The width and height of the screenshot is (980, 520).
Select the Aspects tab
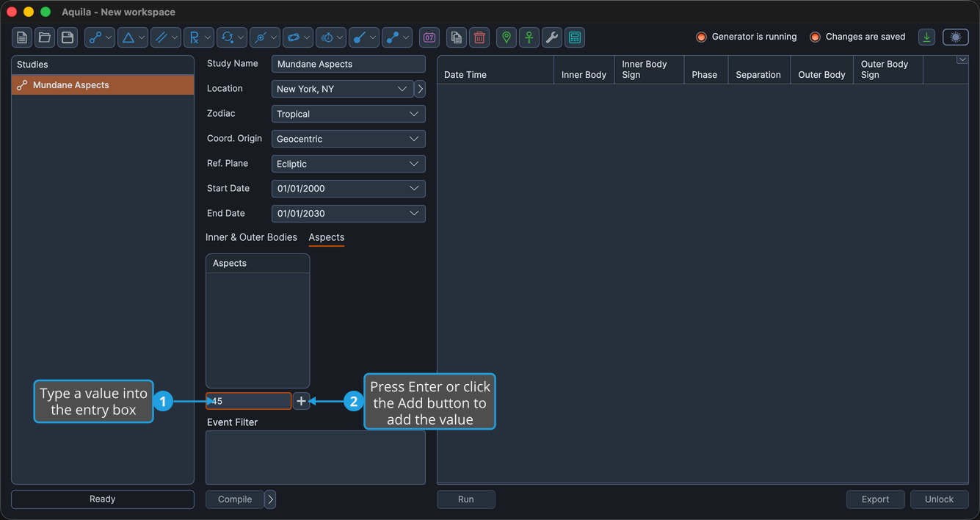tap(327, 237)
